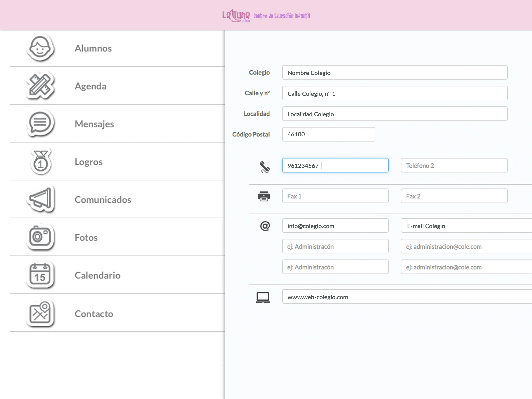Click the La Lluna logo in header
This screenshot has width=532, height=399.
[236, 16]
